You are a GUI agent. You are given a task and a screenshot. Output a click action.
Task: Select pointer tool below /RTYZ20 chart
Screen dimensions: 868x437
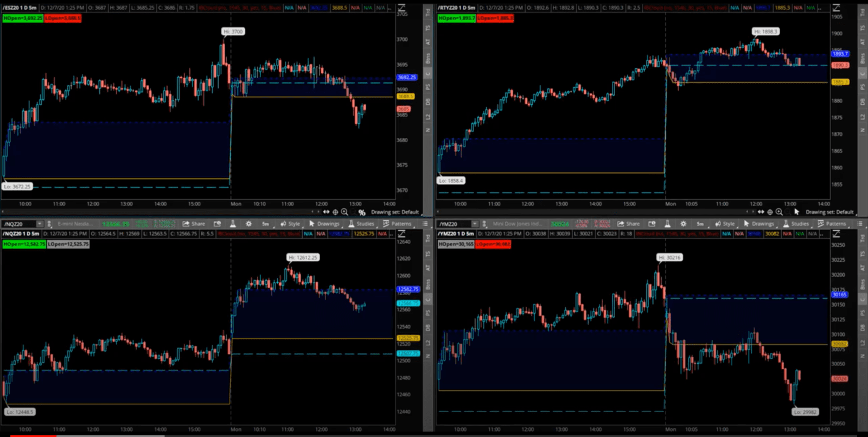(796, 212)
